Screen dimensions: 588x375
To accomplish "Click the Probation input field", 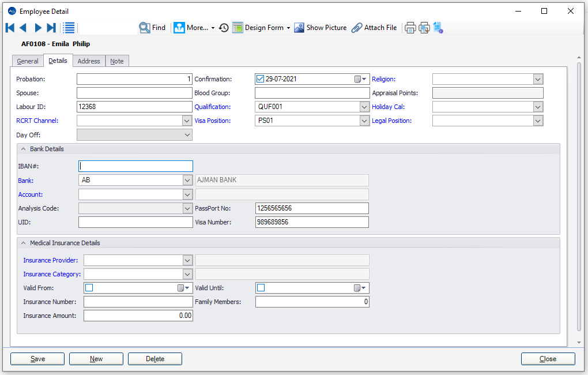I will [x=134, y=79].
